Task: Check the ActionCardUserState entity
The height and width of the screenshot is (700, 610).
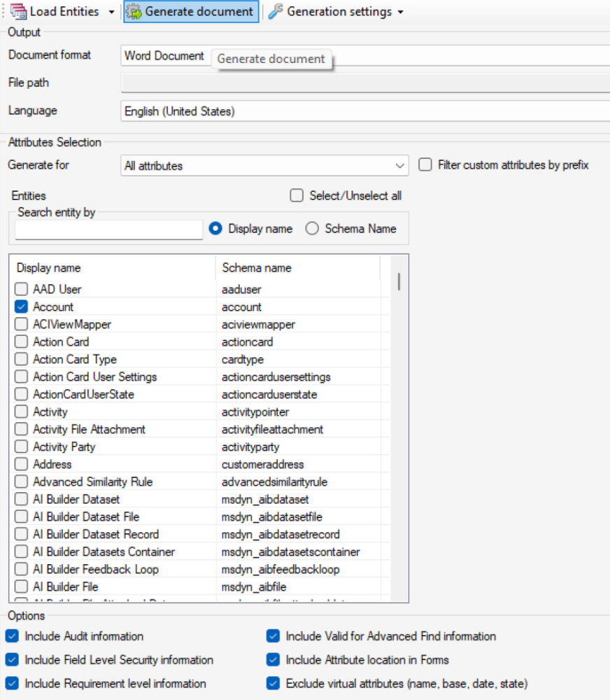Action: [21, 393]
